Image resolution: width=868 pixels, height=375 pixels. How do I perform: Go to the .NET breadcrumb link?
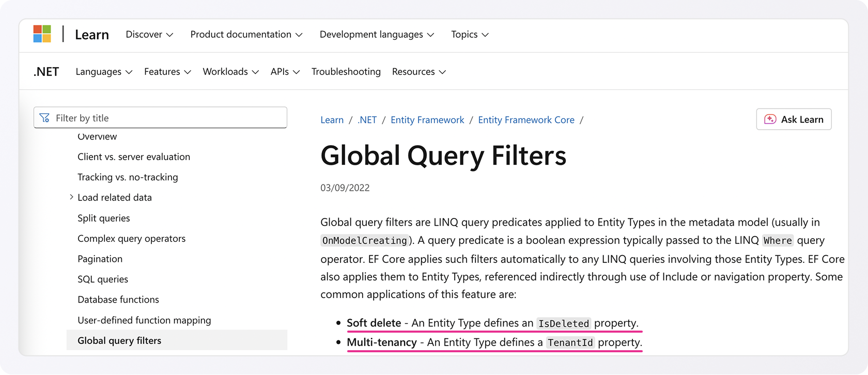tap(367, 120)
